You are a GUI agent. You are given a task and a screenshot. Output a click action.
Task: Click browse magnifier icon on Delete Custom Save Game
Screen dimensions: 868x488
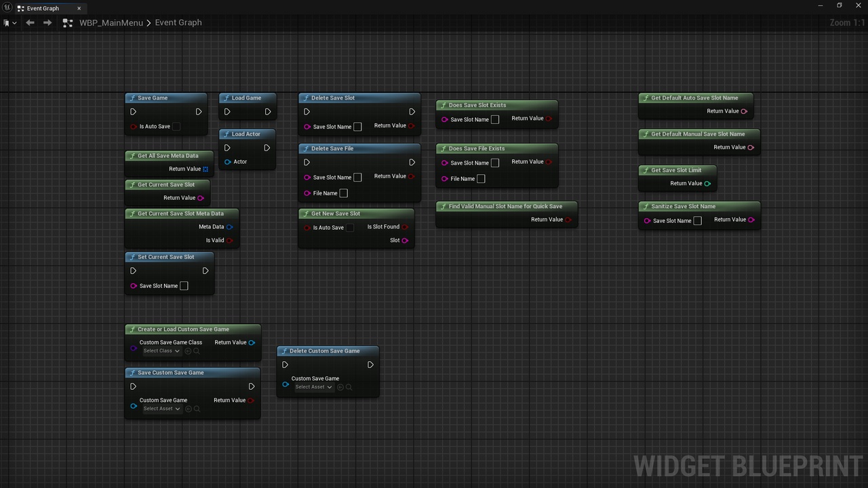pos(349,387)
